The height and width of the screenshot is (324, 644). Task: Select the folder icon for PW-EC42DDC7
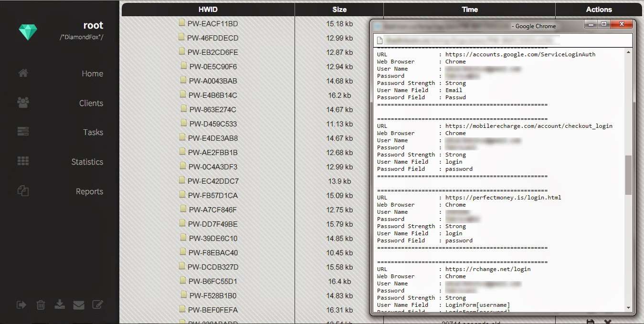point(181,180)
